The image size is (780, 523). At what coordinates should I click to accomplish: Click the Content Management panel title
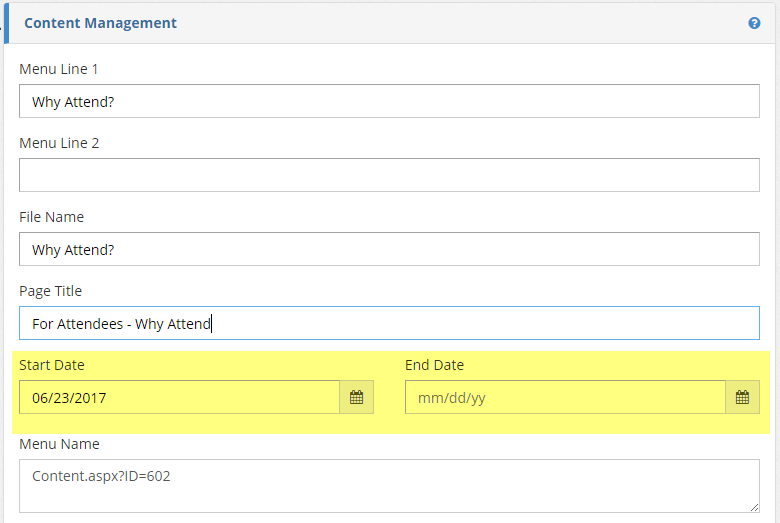100,23
